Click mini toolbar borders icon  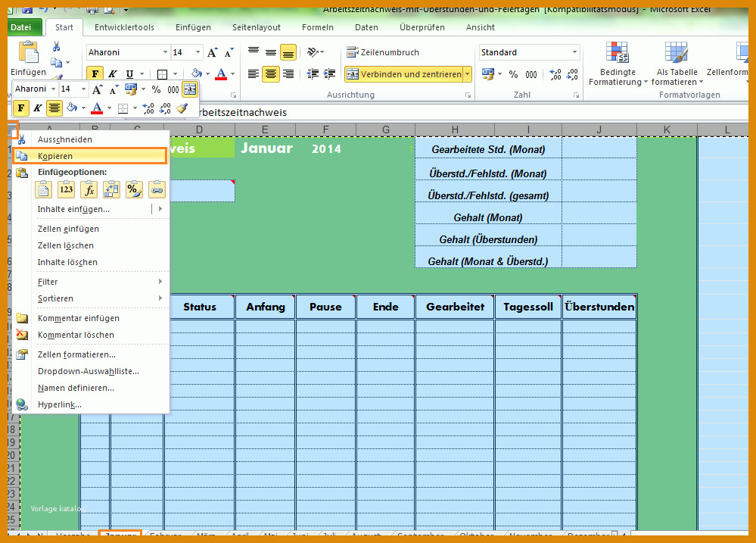tap(123, 108)
